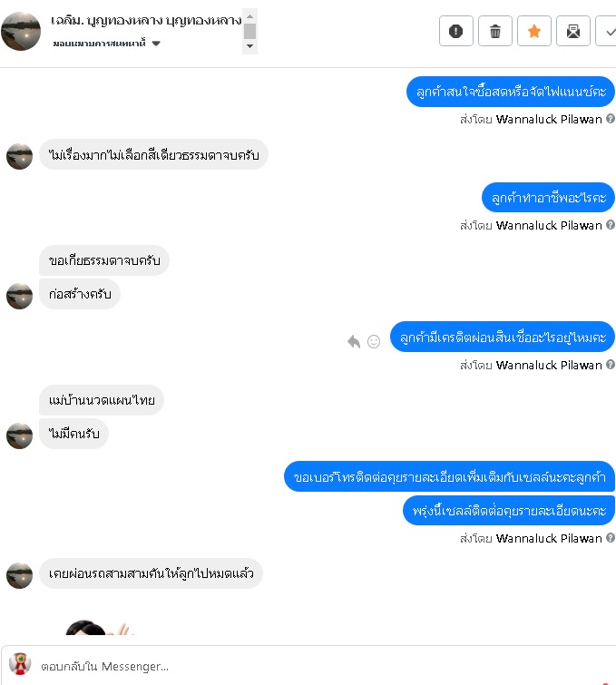616x685 pixels.
Task: Click Wannaluck Pilawan under the occupation question
Action: [549, 225]
